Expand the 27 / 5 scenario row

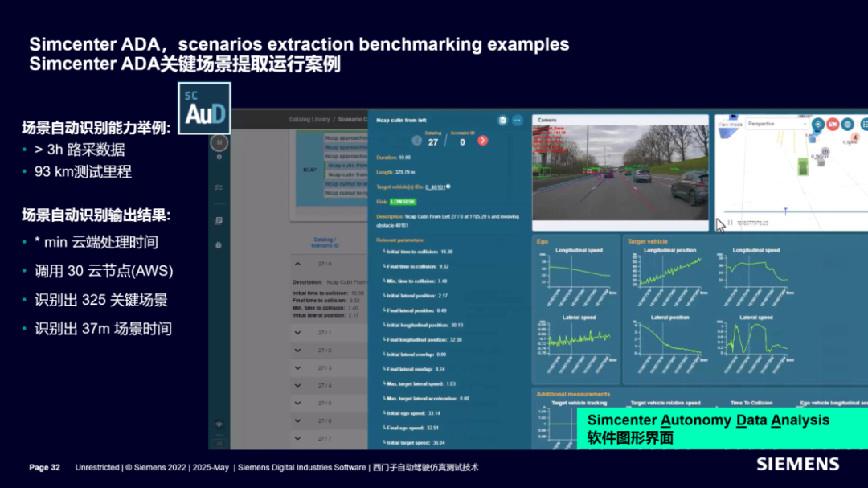[x=298, y=404]
